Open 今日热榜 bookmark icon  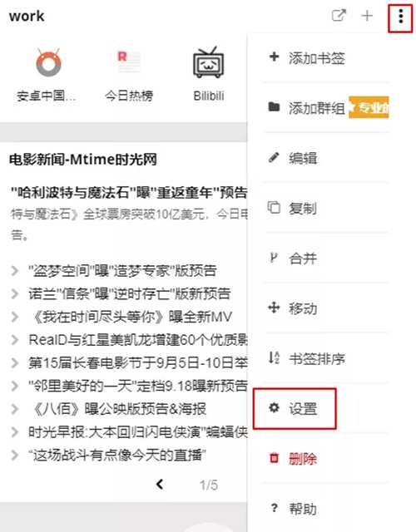(129, 62)
